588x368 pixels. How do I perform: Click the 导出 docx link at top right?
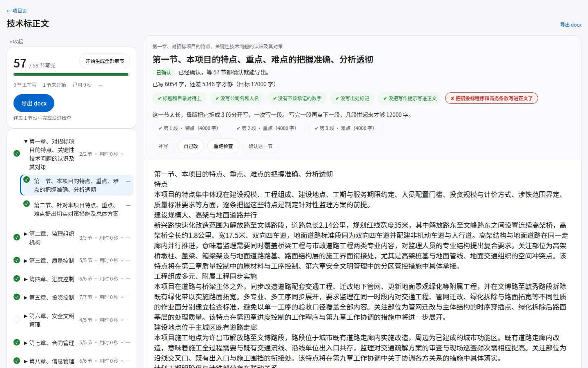pyautogui.click(x=571, y=25)
